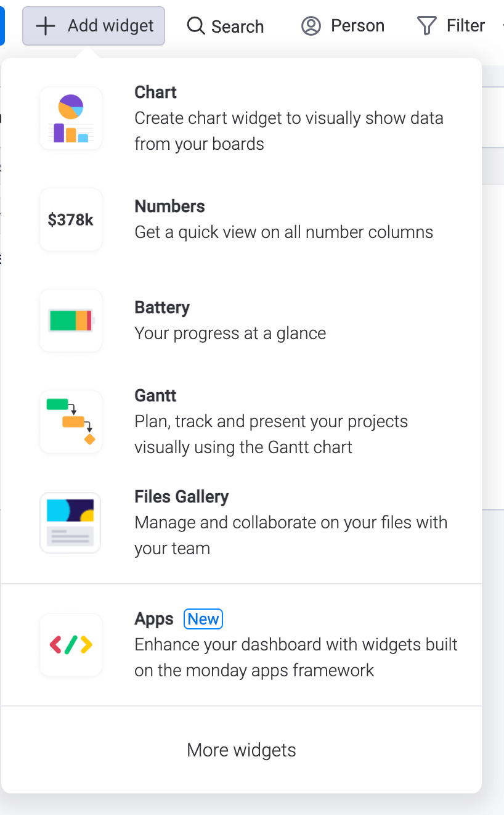Select the Numbers widget entry

pos(246,219)
